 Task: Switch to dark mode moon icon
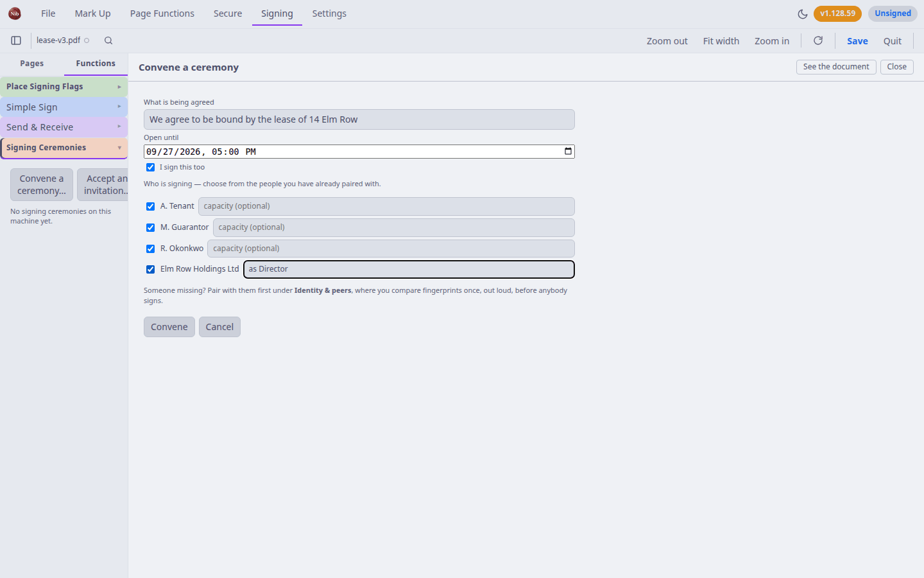click(x=802, y=13)
